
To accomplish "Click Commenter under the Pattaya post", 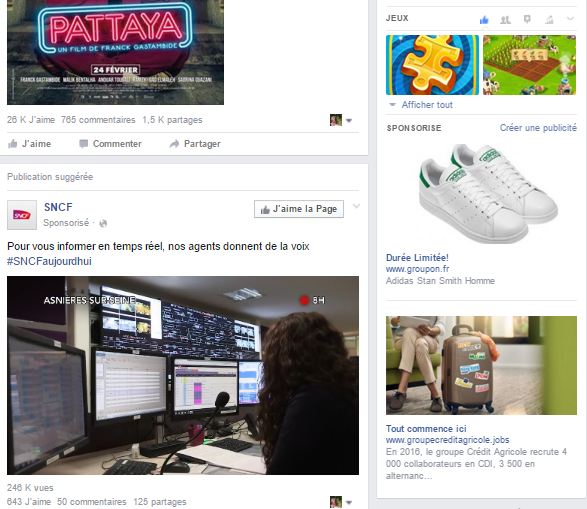I will click(x=110, y=144).
